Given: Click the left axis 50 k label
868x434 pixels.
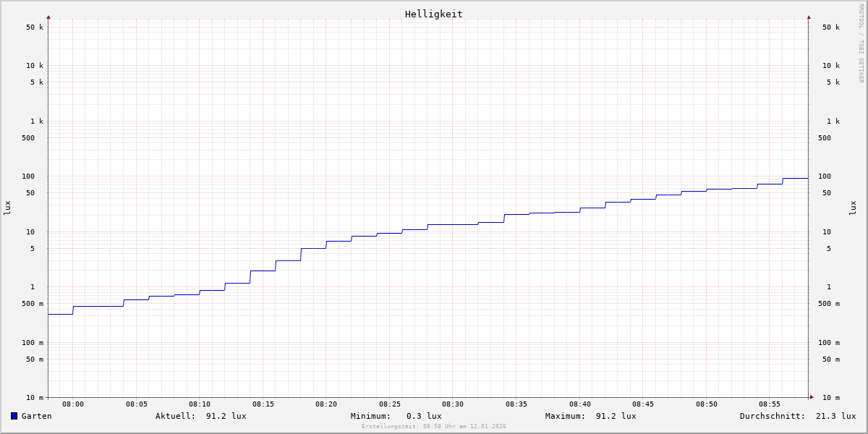Looking at the screenshot, I should pyautogui.click(x=35, y=27).
